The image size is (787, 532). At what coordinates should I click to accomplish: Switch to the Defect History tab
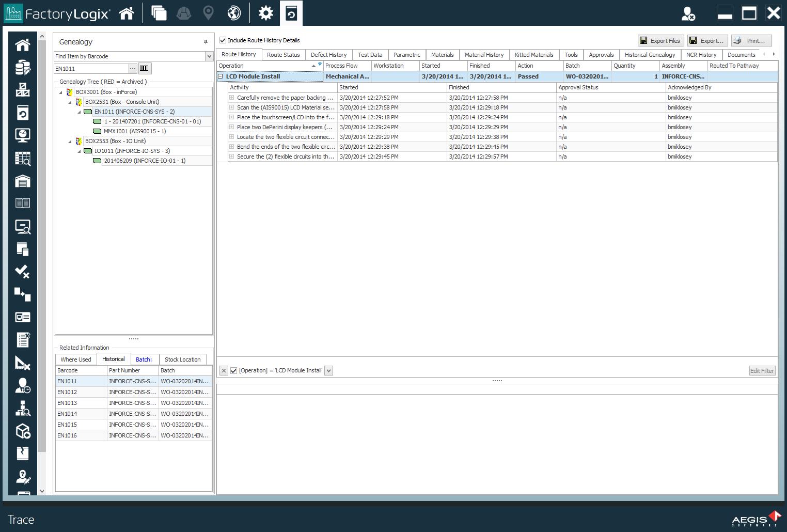(x=329, y=54)
